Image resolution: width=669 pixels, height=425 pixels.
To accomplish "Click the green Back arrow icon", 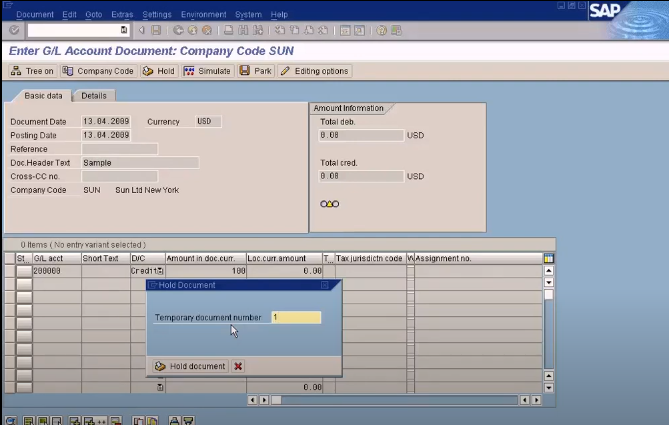I will [178, 30].
